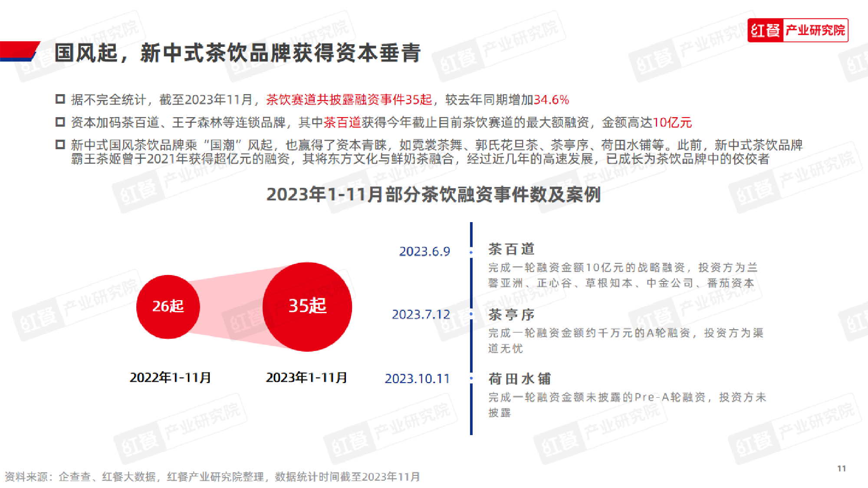This screenshot has height=488, width=868.
Task: Click the 荷田水铺 case heading
Action: tap(519, 379)
